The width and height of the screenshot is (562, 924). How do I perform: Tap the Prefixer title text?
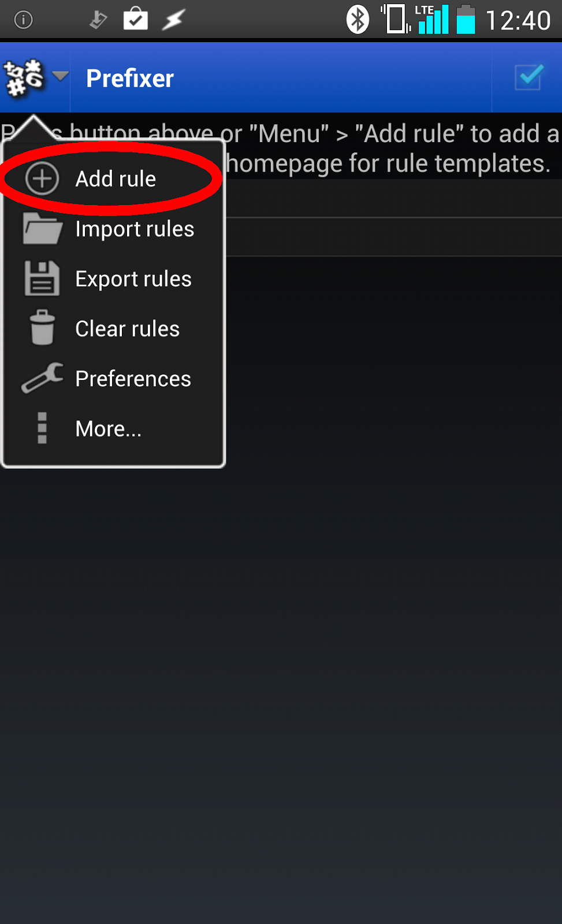pyautogui.click(x=130, y=78)
